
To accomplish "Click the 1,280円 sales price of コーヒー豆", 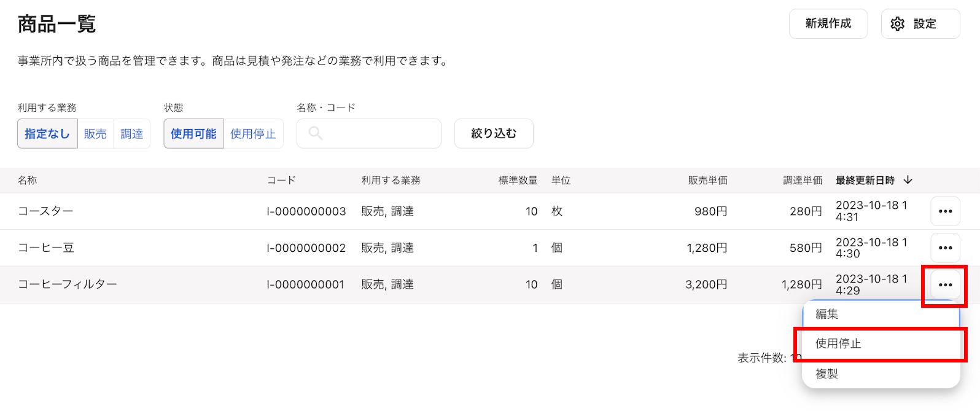I will 707,248.
